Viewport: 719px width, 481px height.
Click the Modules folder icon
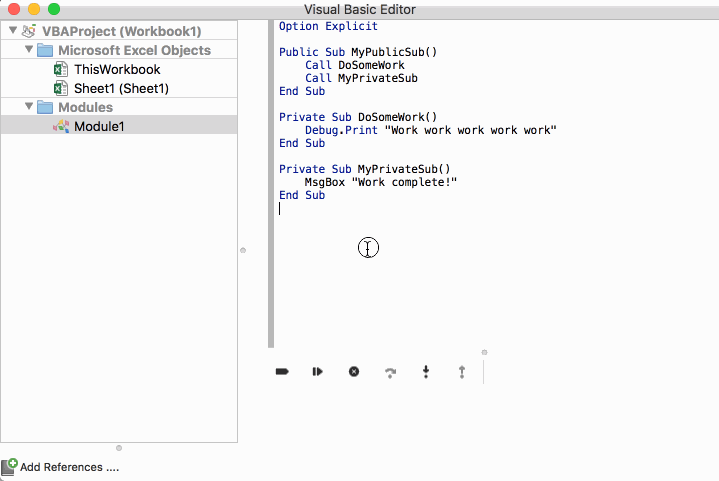(45, 107)
